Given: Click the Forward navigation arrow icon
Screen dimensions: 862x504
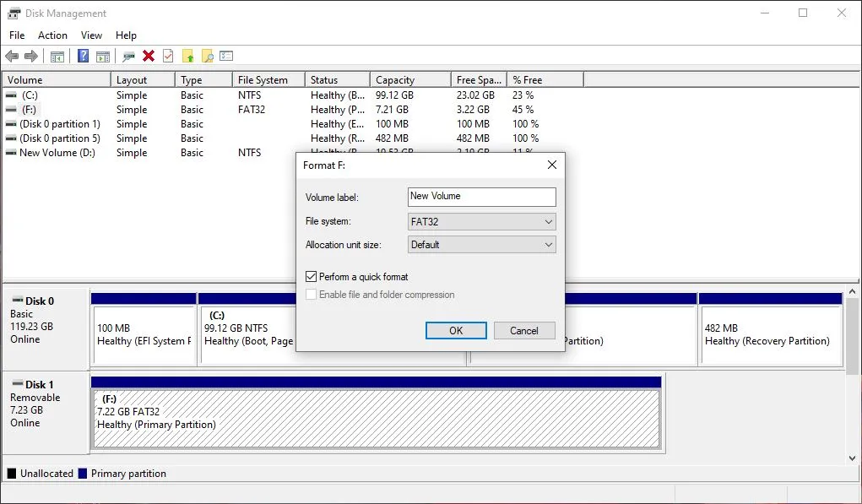Looking at the screenshot, I should tap(31, 56).
